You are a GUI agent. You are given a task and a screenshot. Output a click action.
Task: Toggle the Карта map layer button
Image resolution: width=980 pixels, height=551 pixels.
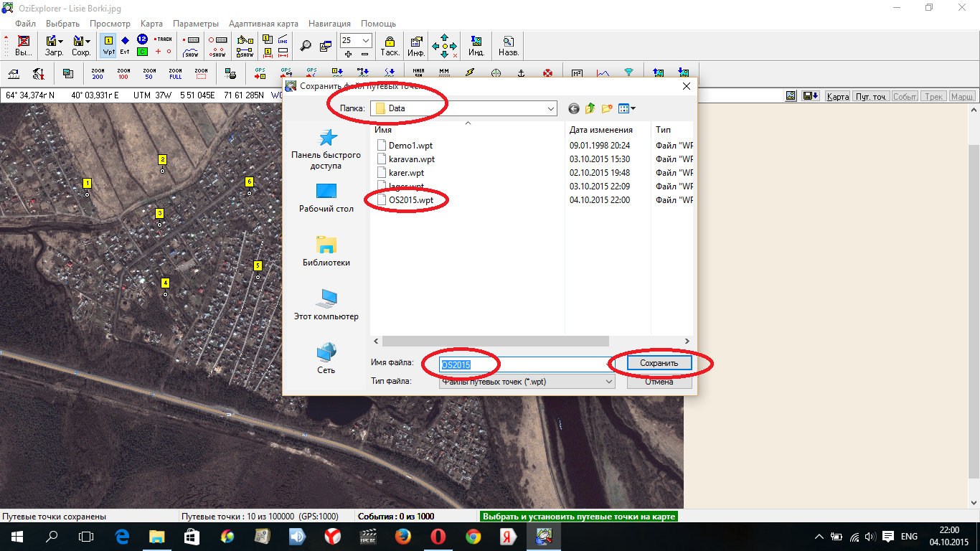pyautogui.click(x=837, y=96)
